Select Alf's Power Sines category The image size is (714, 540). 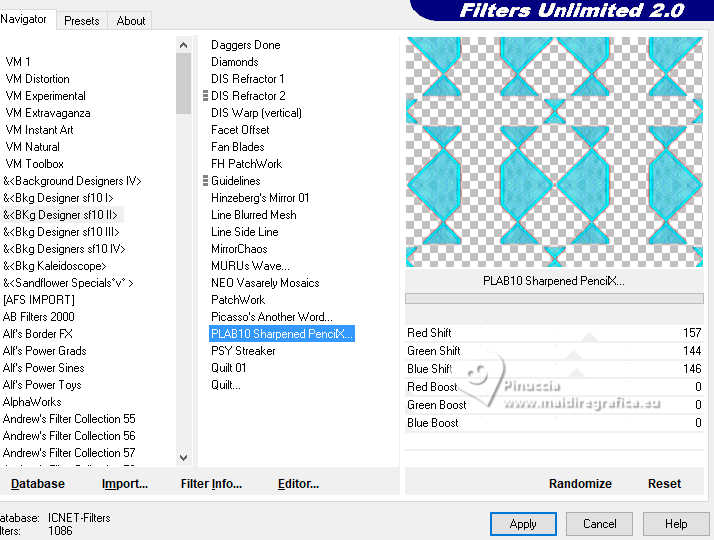[x=44, y=368]
